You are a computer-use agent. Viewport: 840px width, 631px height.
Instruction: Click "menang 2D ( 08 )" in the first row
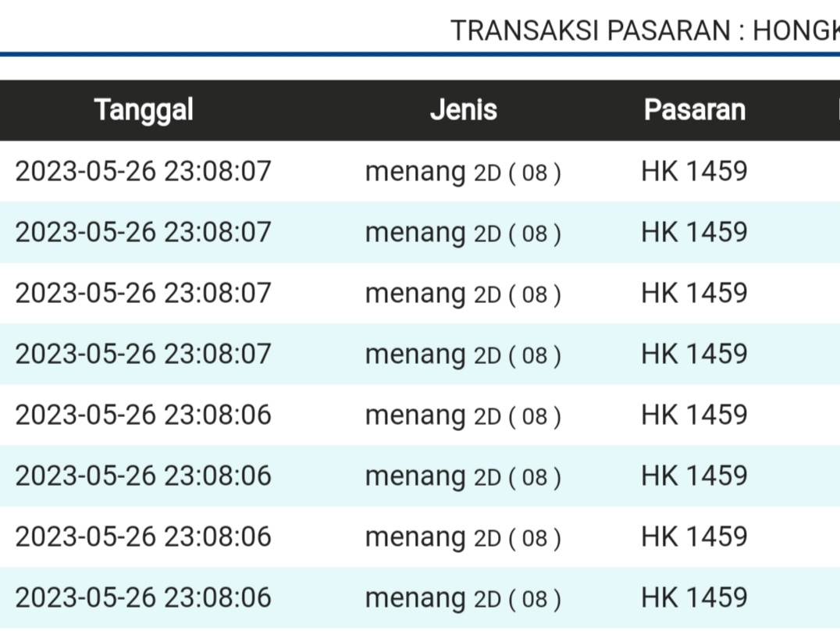pos(462,172)
